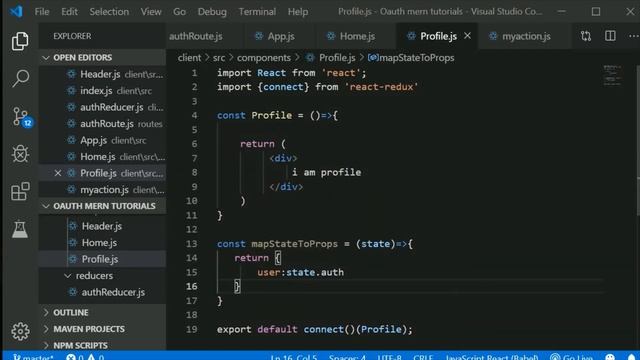
Task: Click the Open Changes compare icon
Action: pos(586,36)
